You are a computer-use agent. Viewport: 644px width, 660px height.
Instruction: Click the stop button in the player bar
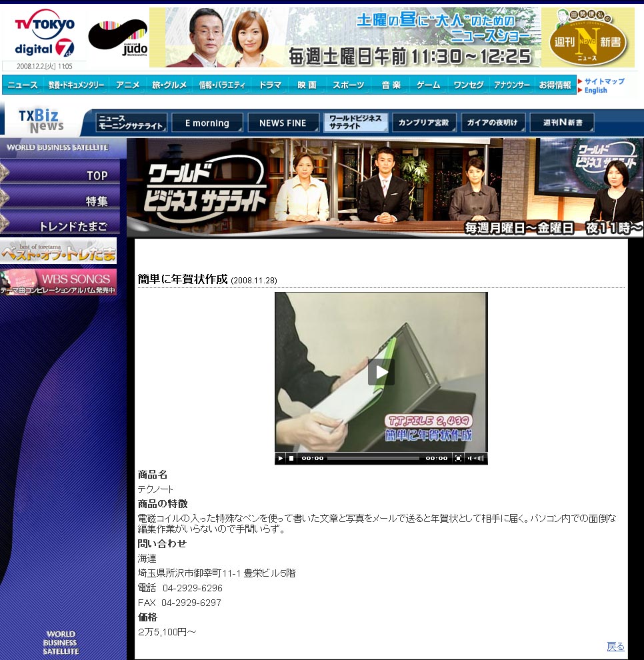tap(291, 458)
